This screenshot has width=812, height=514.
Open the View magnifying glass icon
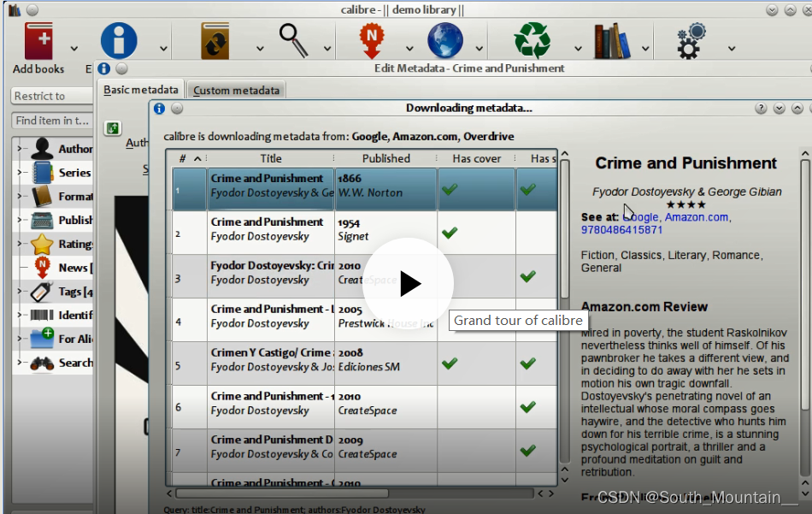(x=294, y=40)
